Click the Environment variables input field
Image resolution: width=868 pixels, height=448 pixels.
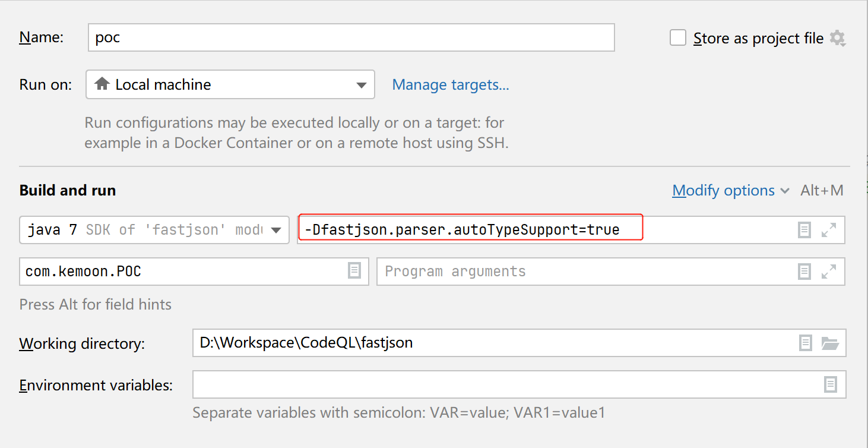pyautogui.click(x=505, y=385)
